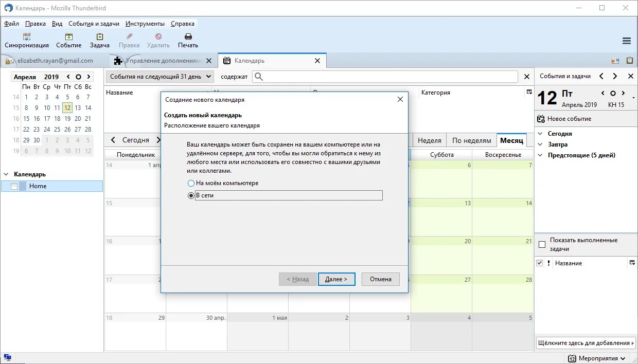Create a new task via Задача icon
The image size is (638, 364).
[x=100, y=37]
